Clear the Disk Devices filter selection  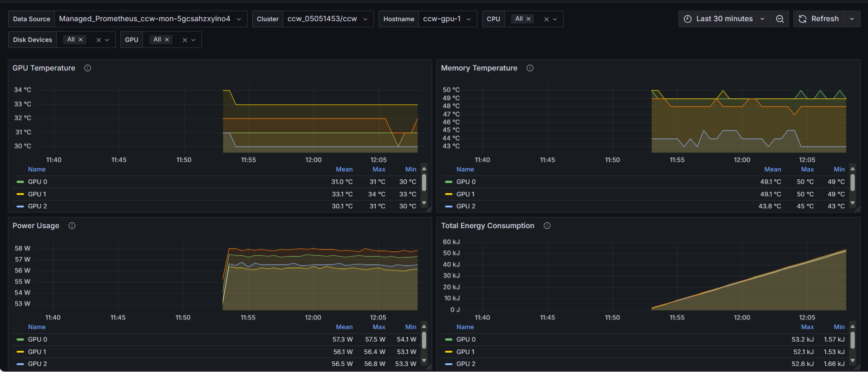pyautogui.click(x=98, y=40)
